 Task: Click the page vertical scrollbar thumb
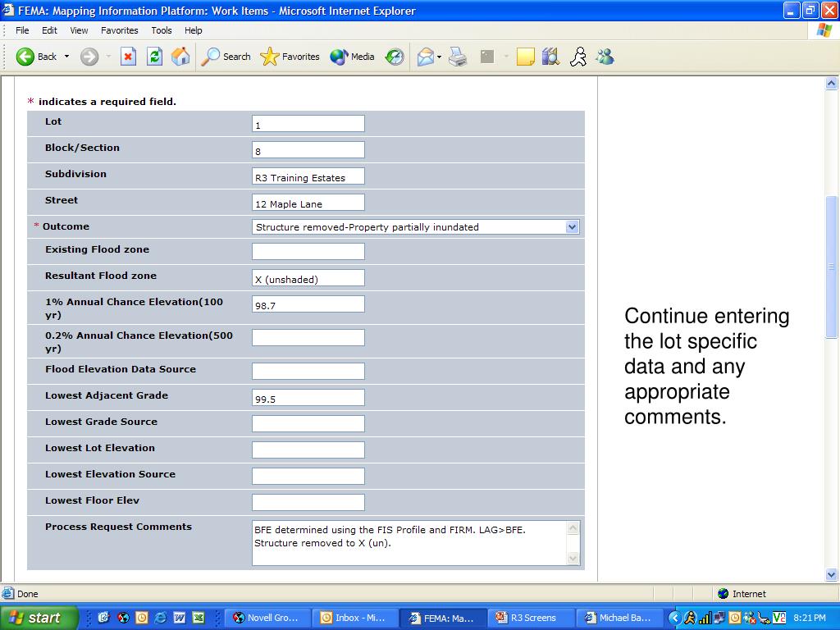pos(831,267)
